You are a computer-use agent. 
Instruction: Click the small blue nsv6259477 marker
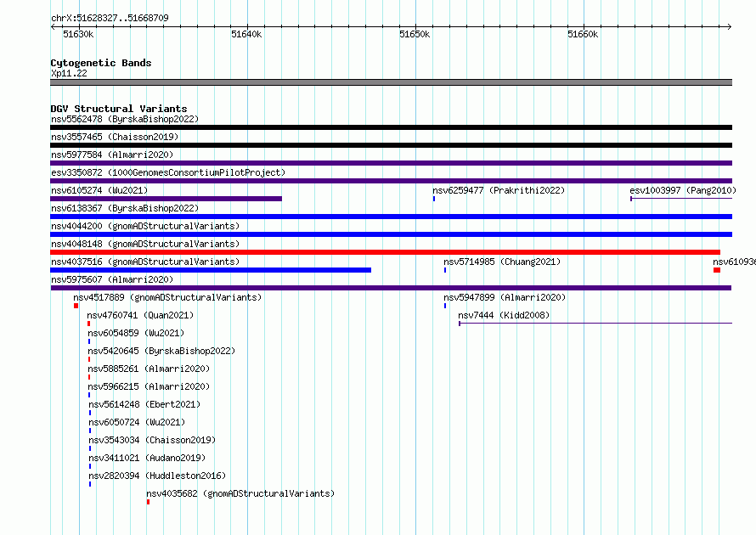pos(434,199)
